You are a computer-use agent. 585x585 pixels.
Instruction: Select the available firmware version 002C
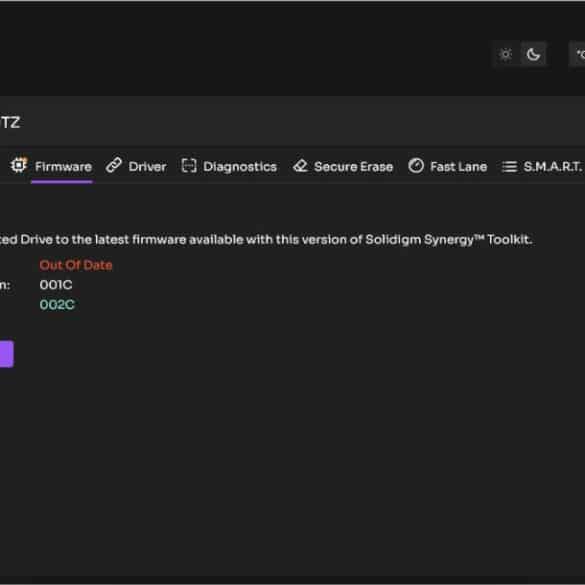(57, 305)
